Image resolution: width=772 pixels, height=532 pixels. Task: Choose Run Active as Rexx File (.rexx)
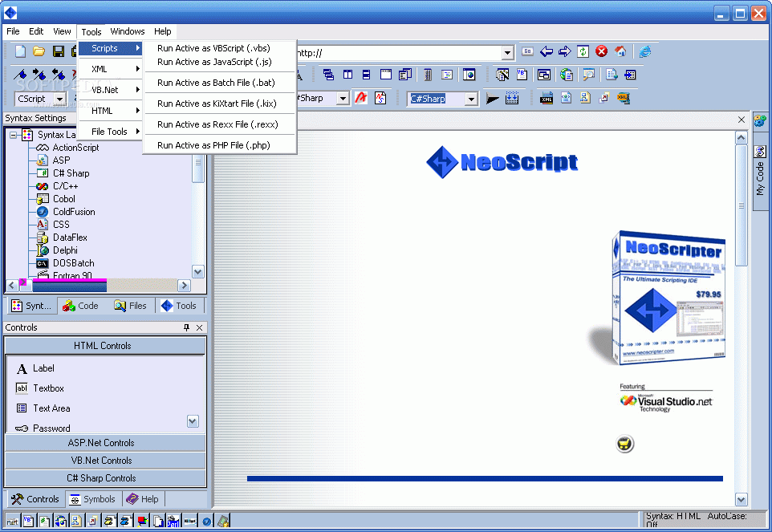coord(220,124)
